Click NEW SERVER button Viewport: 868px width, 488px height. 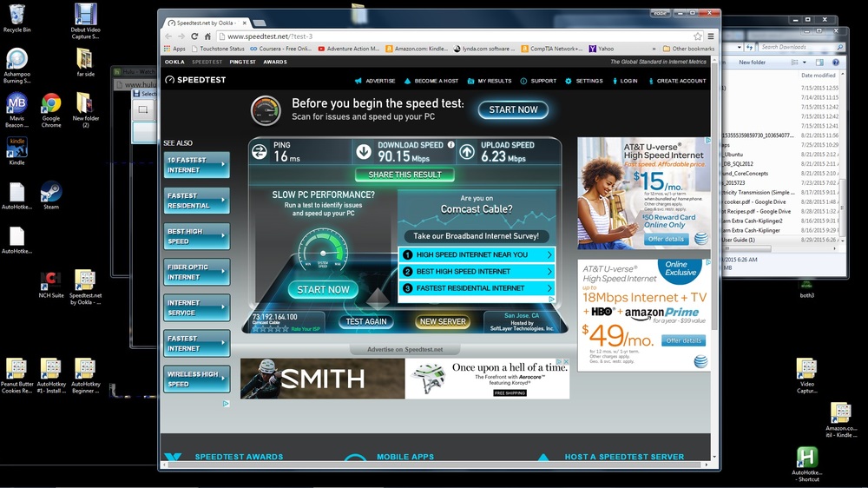click(x=443, y=321)
